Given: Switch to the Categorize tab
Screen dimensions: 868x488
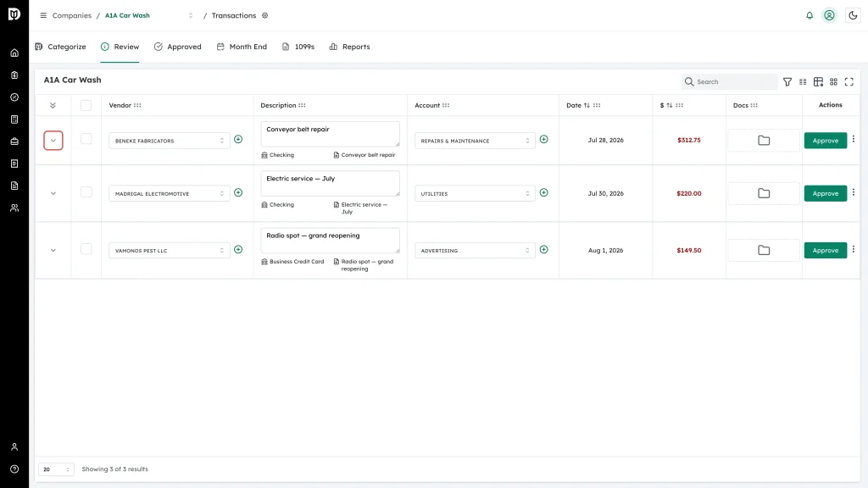Looking at the screenshot, I should 61,47.
